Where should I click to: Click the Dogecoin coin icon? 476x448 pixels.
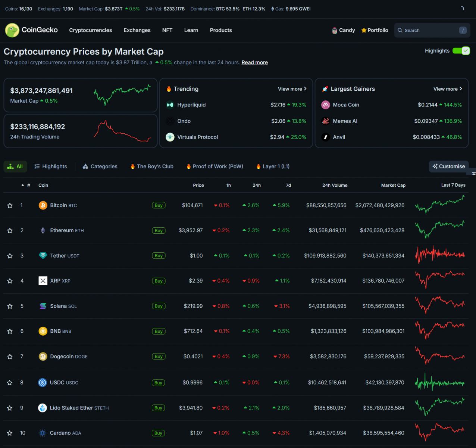click(x=43, y=357)
